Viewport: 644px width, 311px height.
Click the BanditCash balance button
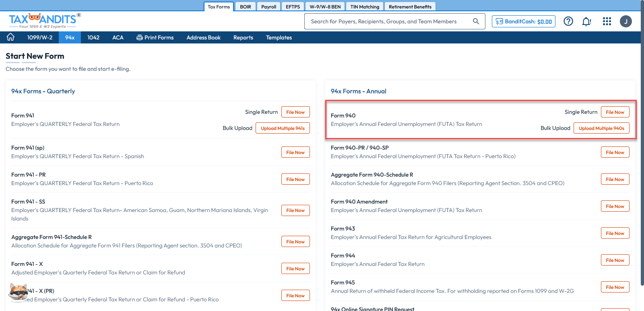pyautogui.click(x=523, y=21)
